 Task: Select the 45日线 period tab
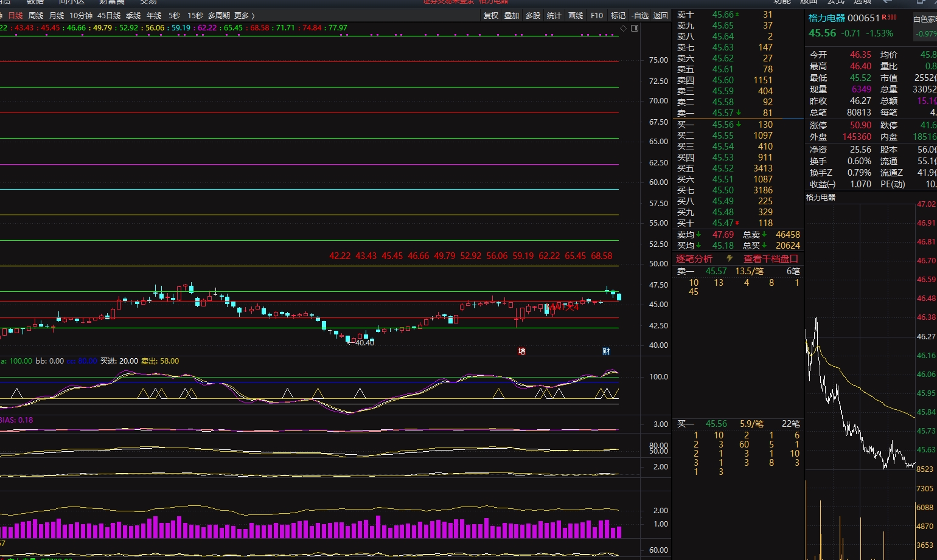click(109, 15)
